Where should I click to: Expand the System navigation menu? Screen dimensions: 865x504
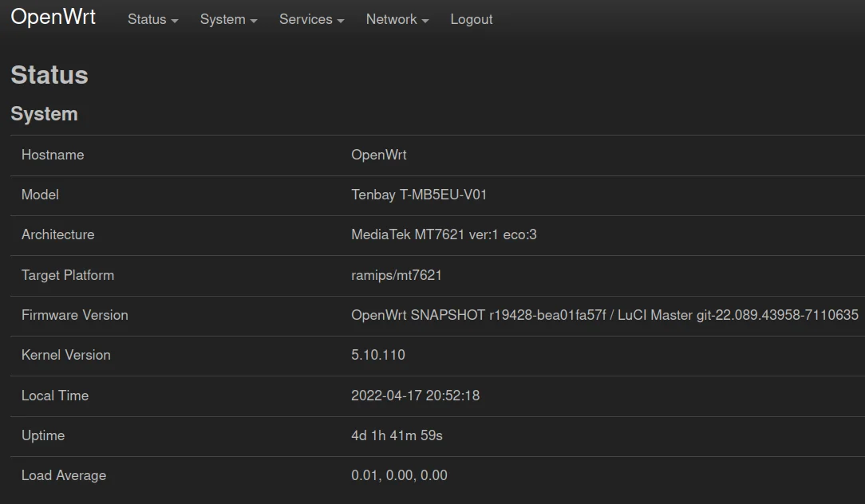pos(228,20)
